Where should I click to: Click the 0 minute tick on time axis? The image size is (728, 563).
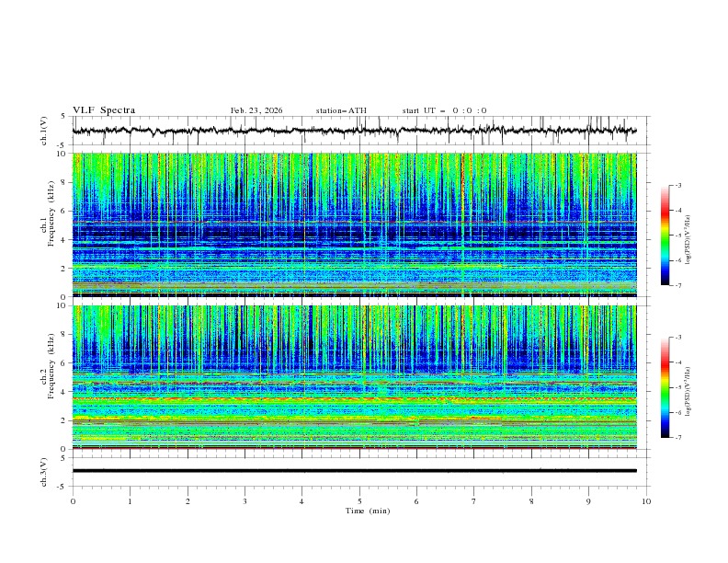73,501
